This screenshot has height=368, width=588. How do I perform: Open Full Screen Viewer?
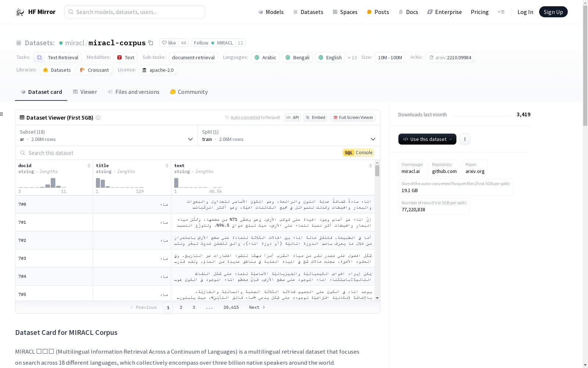point(353,117)
